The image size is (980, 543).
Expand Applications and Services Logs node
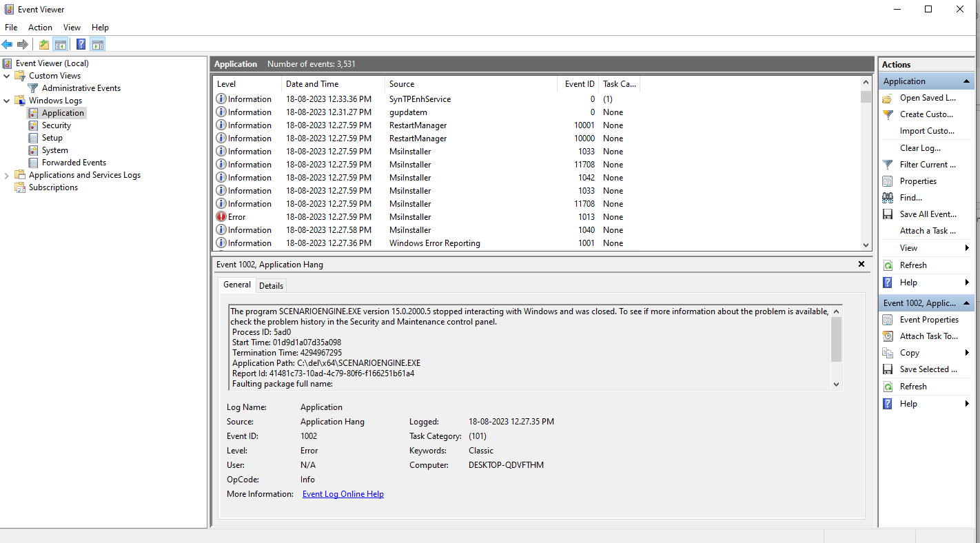coord(7,176)
